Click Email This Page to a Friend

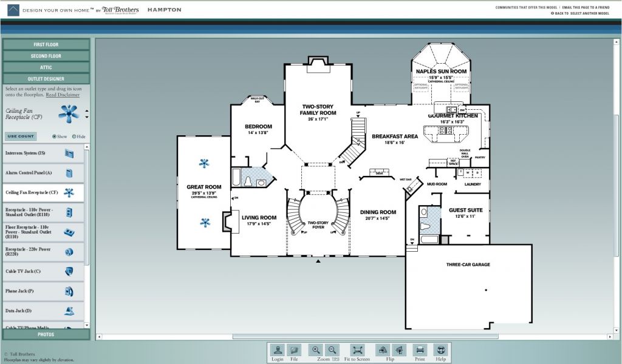click(x=586, y=7)
